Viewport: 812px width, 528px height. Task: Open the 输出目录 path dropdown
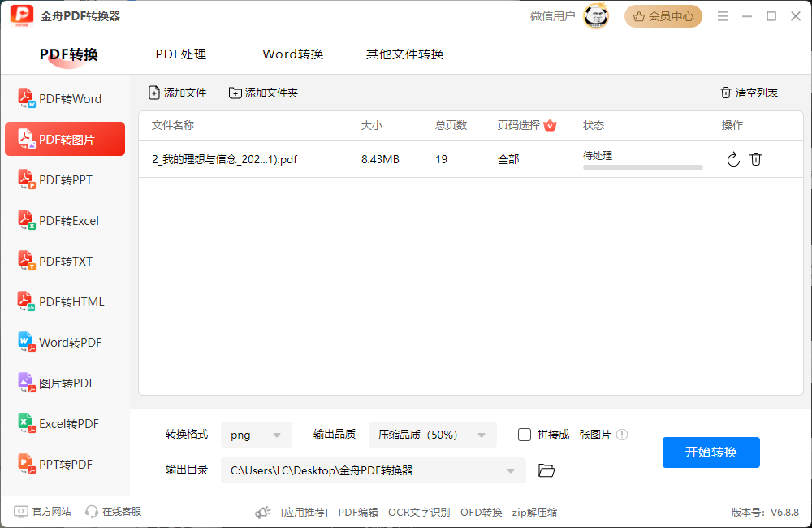(x=510, y=470)
